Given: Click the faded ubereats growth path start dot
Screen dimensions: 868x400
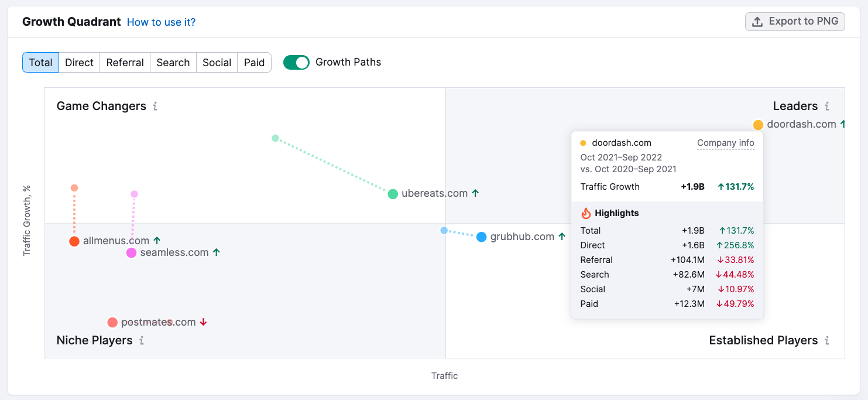Looking at the screenshot, I should (x=275, y=138).
